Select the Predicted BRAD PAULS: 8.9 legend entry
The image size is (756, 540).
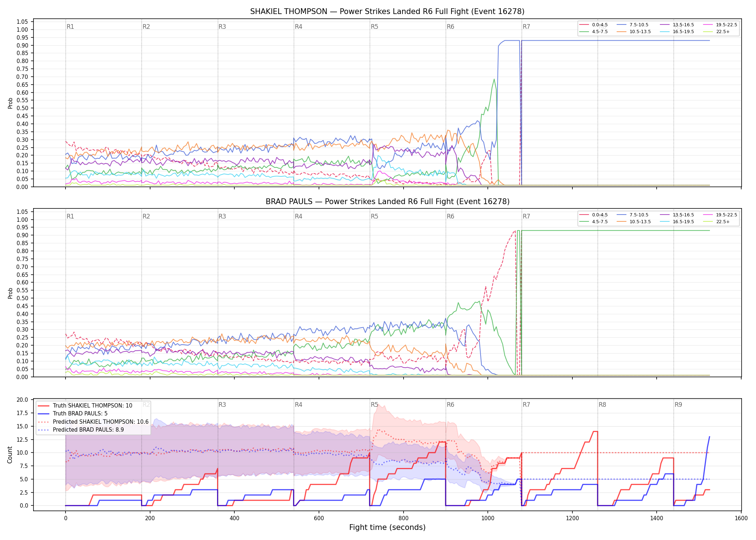[x=81, y=430]
